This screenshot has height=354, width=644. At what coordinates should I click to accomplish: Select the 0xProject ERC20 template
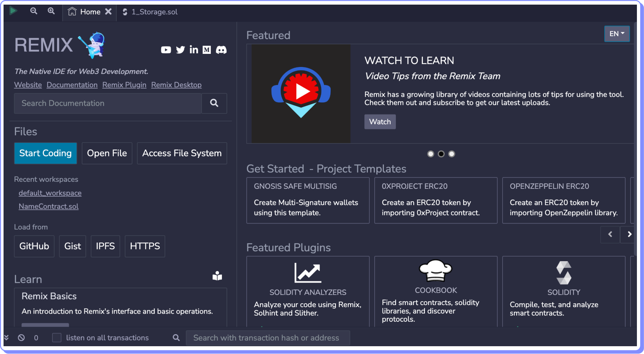tap(436, 201)
